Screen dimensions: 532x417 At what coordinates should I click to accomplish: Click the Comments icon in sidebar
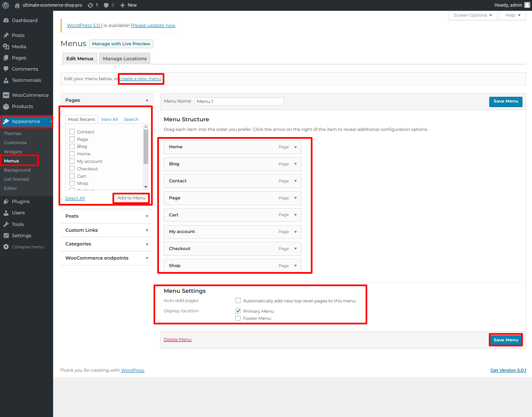click(x=6, y=69)
